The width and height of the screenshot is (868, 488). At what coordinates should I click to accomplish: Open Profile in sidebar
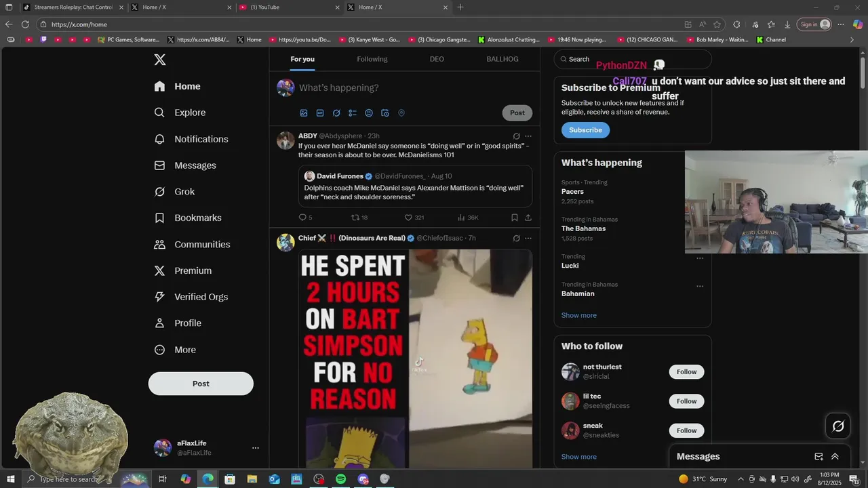tap(178, 323)
